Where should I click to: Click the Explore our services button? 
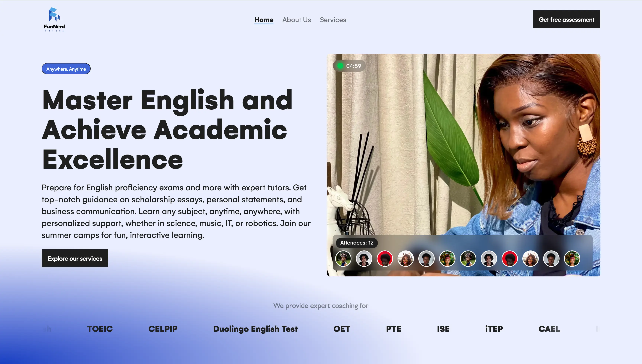(75, 258)
